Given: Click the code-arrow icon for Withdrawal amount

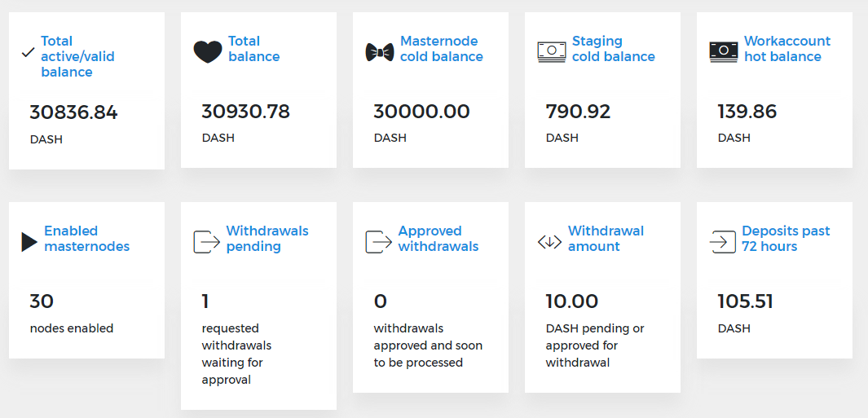Looking at the screenshot, I should 549,242.
